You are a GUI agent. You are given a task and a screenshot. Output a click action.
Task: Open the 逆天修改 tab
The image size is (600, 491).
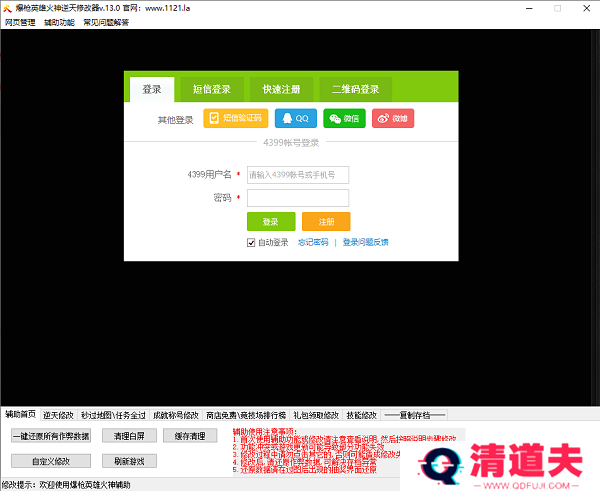pos(59,414)
